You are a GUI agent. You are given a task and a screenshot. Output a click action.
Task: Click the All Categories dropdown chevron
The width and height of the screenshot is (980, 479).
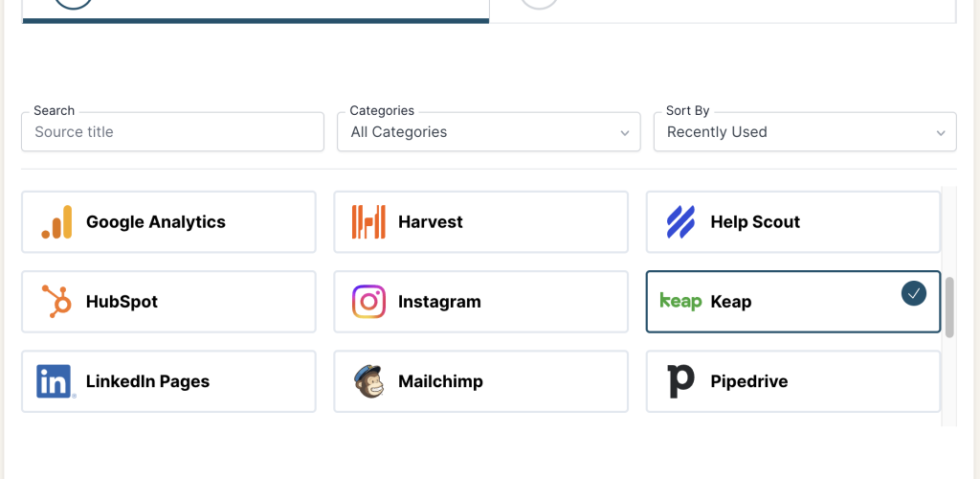pos(625,133)
